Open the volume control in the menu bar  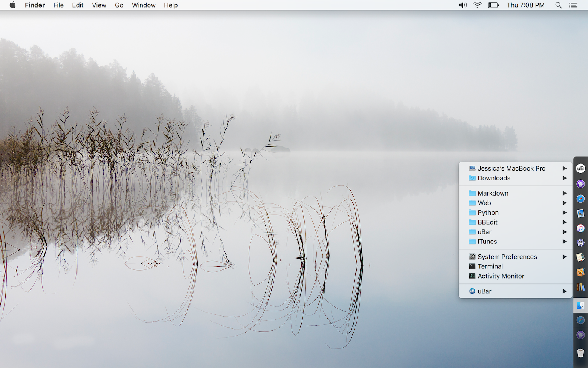click(463, 5)
